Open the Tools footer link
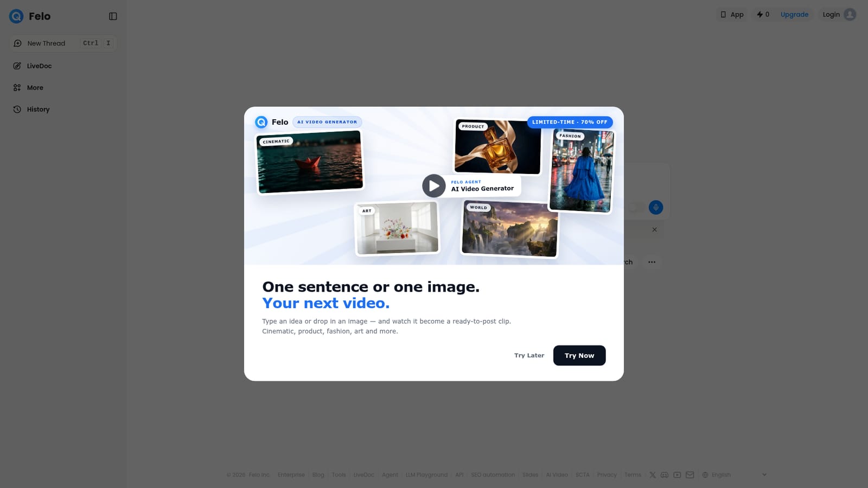Image resolution: width=868 pixels, height=488 pixels. point(339,475)
